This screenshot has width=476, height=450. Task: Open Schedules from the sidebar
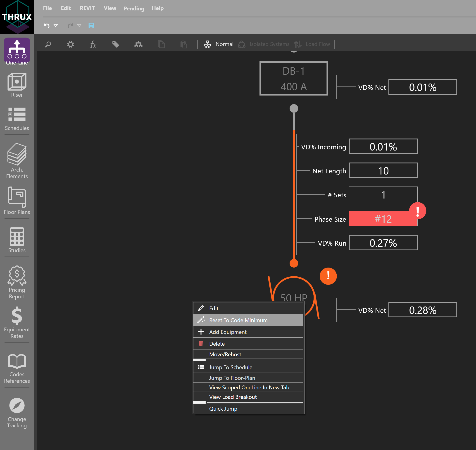(x=17, y=118)
